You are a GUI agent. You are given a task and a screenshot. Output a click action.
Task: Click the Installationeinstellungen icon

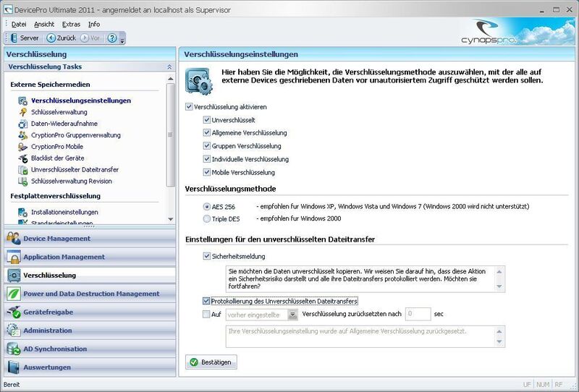coord(23,212)
